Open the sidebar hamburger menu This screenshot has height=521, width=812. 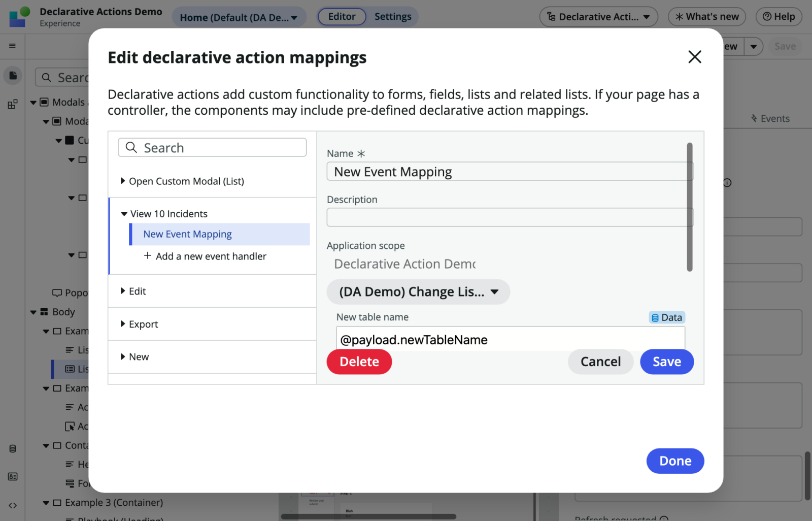coord(13,46)
